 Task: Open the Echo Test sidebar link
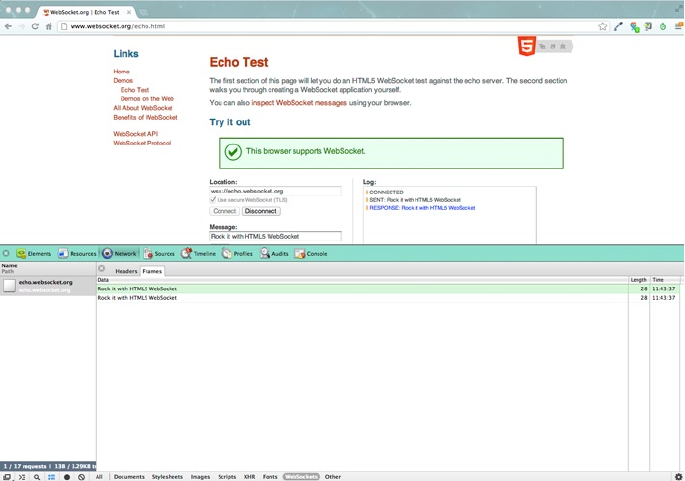coord(135,90)
